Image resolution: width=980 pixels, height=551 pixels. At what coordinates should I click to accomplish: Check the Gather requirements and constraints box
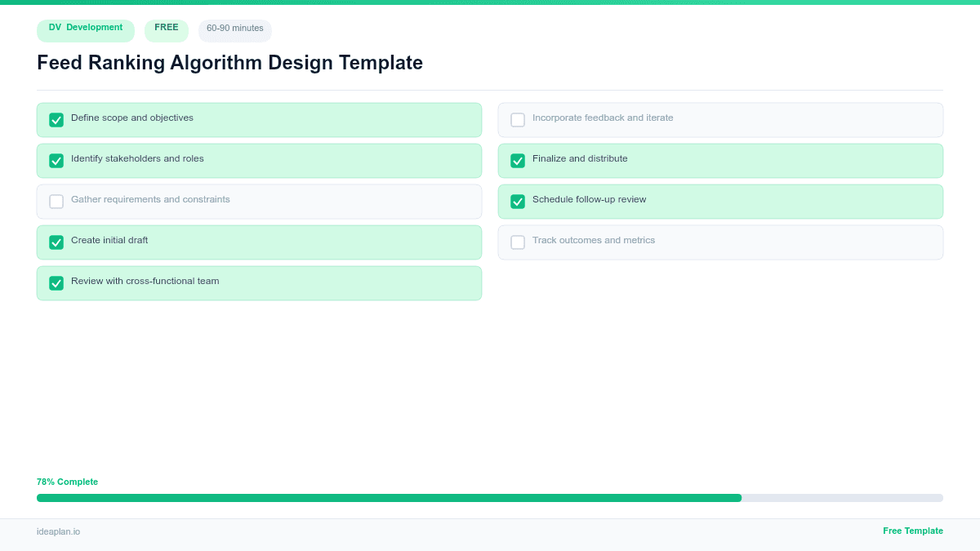click(x=56, y=201)
